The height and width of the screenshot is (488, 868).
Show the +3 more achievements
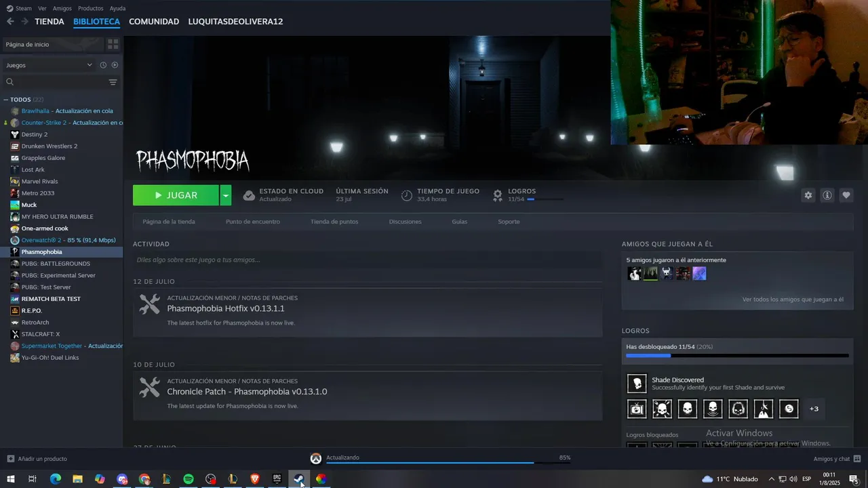814,409
